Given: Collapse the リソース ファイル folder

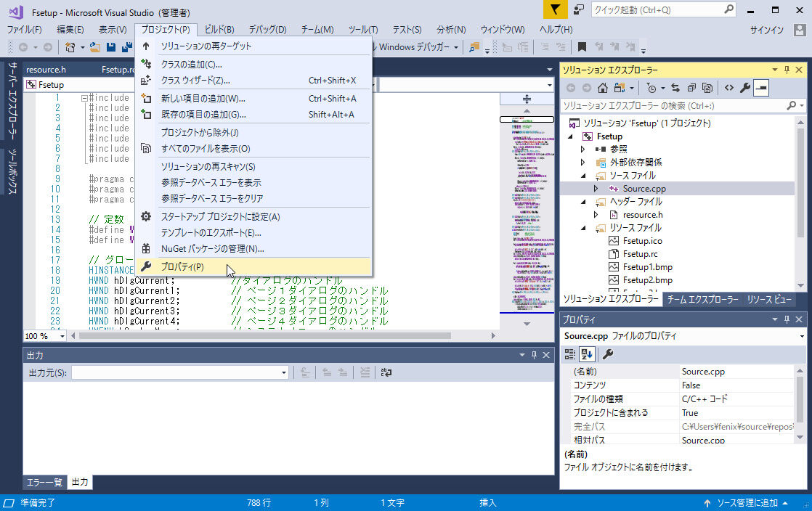Looking at the screenshot, I should (584, 228).
